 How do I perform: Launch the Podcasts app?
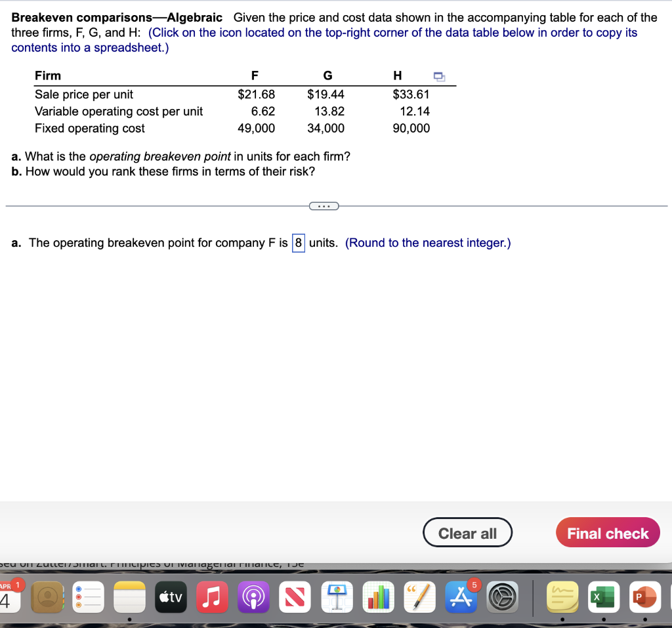pos(253,597)
